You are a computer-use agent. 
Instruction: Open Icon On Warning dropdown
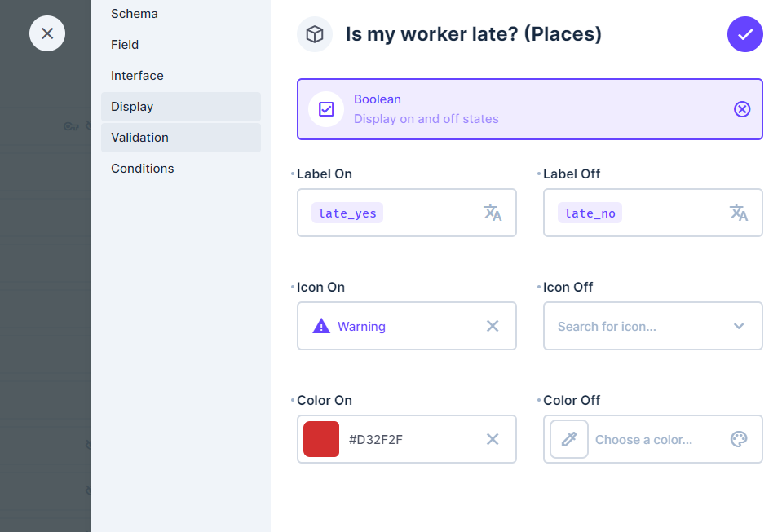pyautogui.click(x=406, y=326)
